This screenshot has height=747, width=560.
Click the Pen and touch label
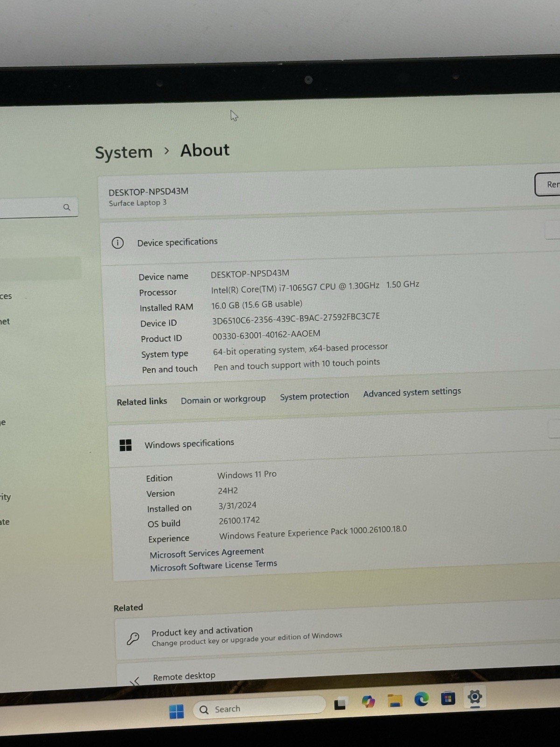click(x=170, y=369)
